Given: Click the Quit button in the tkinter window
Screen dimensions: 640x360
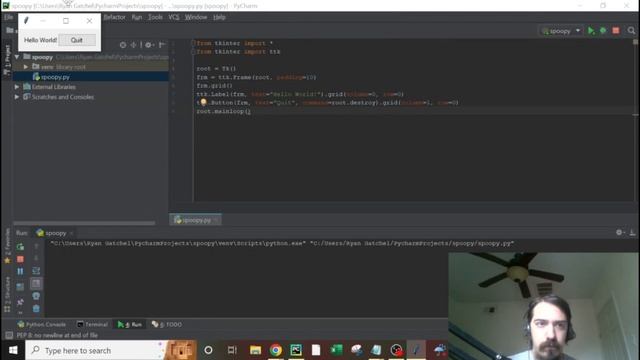Looking at the screenshot, I should (77, 40).
